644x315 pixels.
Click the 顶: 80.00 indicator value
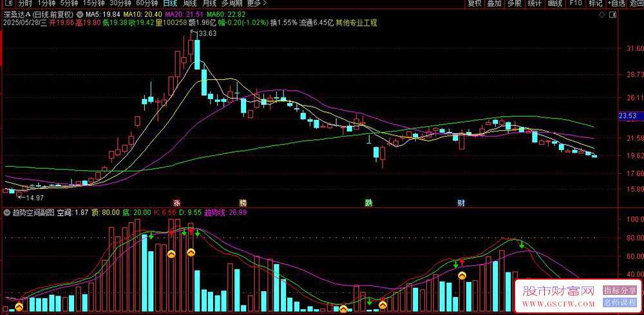pos(105,213)
